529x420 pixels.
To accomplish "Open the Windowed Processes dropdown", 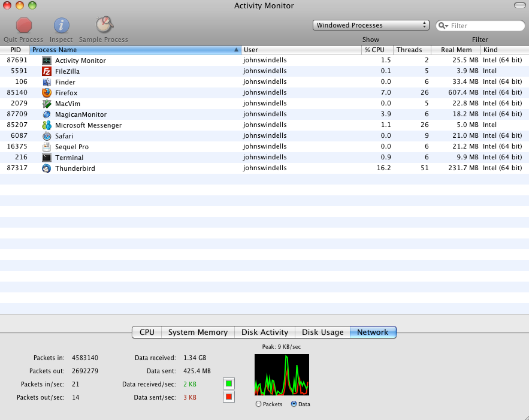I will click(x=371, y=25).
